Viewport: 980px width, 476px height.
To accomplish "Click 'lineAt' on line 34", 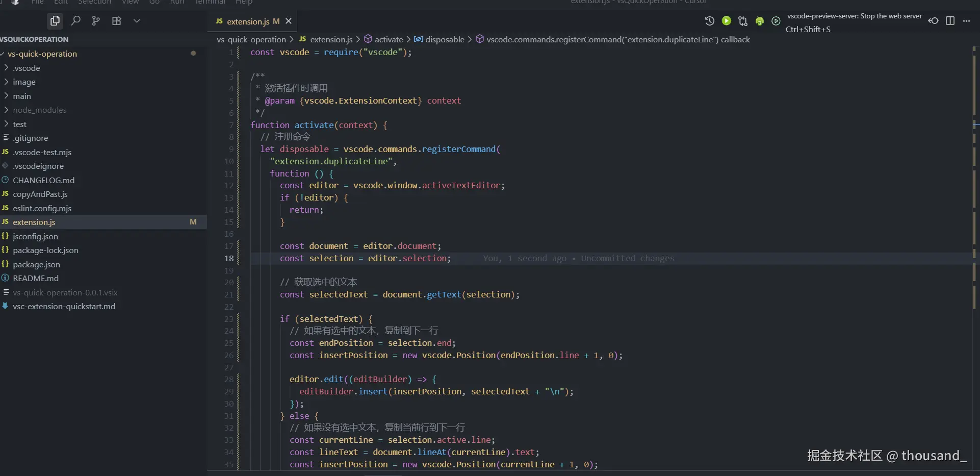I will [x=431, y=452].
